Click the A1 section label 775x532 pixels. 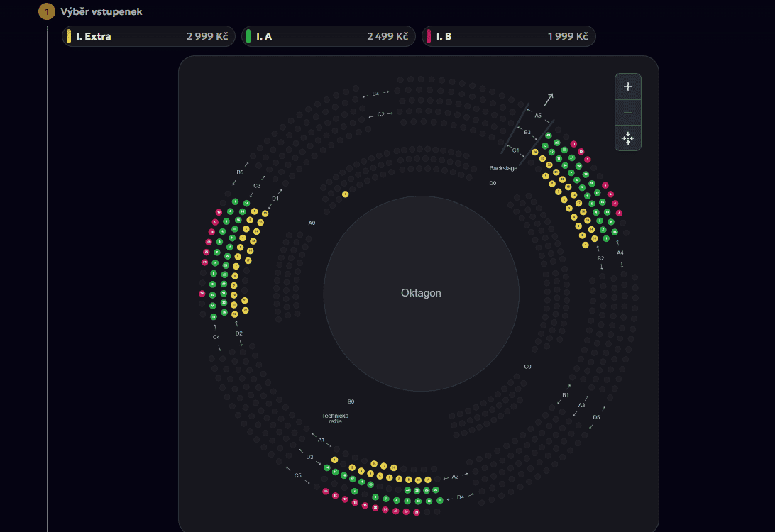[x=321, y=440]
